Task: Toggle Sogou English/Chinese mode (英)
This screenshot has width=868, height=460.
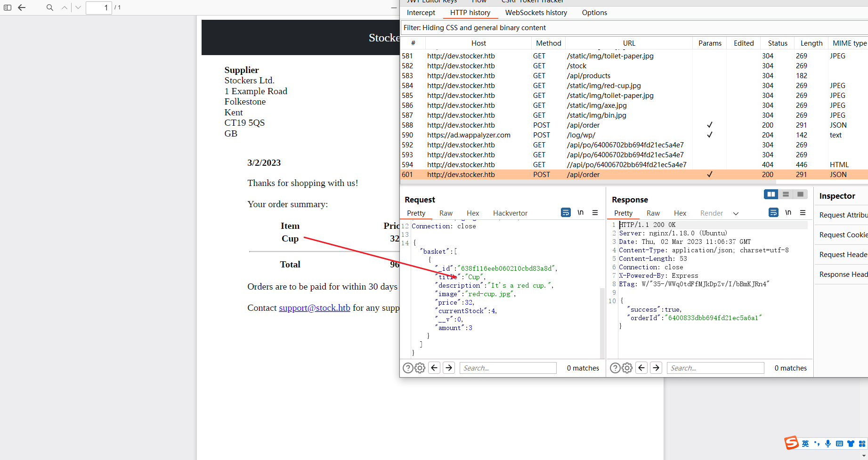Action: point(805,444)
